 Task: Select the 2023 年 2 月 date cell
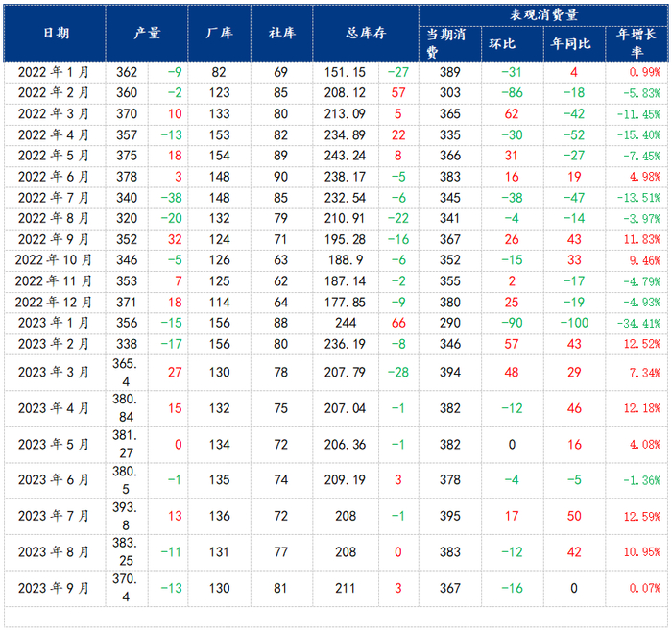tap(54, 344)
